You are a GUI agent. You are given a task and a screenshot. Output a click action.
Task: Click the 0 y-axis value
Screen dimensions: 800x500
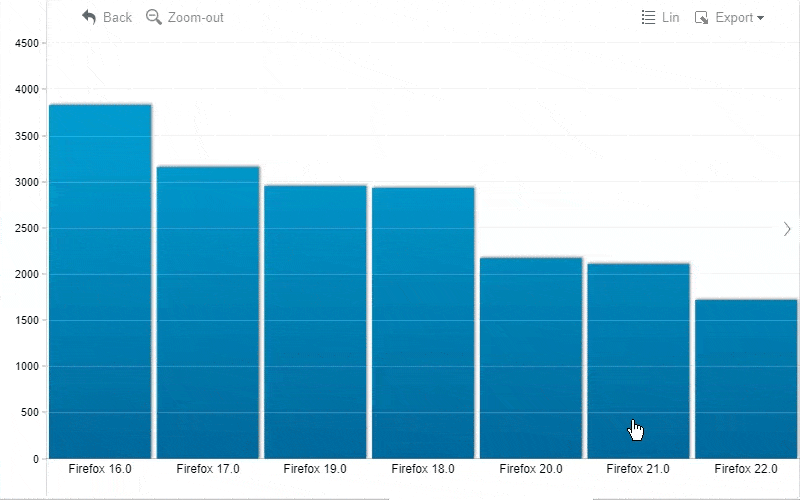[36, 459]
